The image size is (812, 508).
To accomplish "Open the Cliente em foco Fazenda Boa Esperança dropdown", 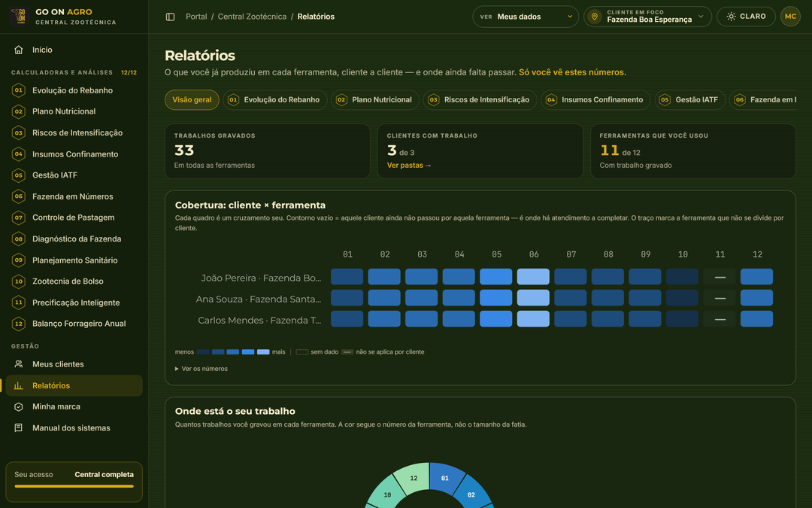I will click(x=647, y=17).
